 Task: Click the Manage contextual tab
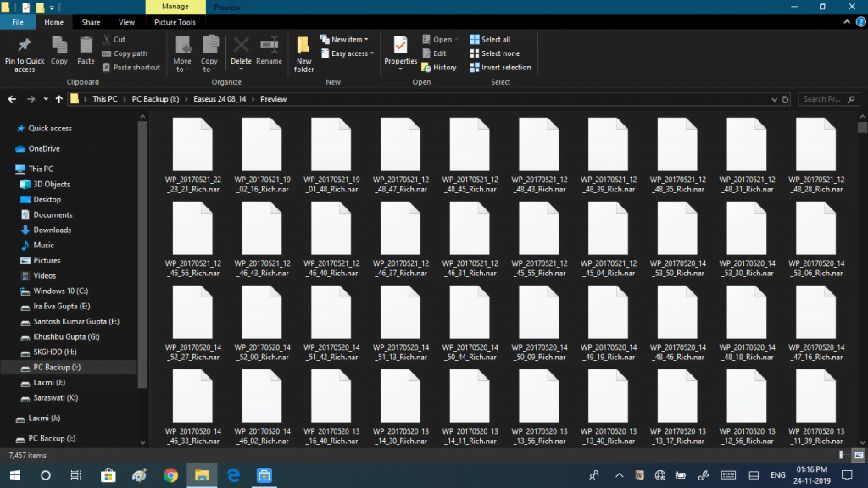tap(175, 7)
